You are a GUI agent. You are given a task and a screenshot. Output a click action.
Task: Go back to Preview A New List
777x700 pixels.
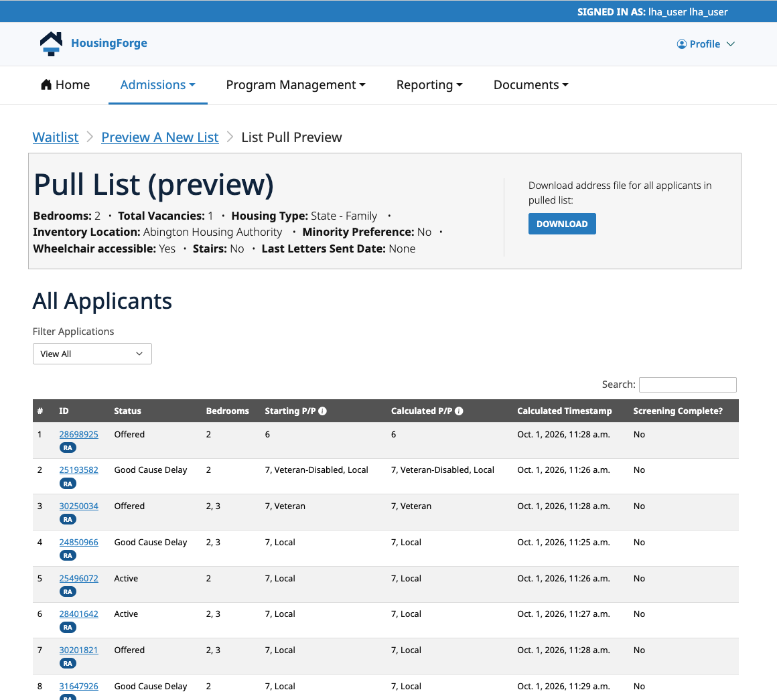point(160,137)
